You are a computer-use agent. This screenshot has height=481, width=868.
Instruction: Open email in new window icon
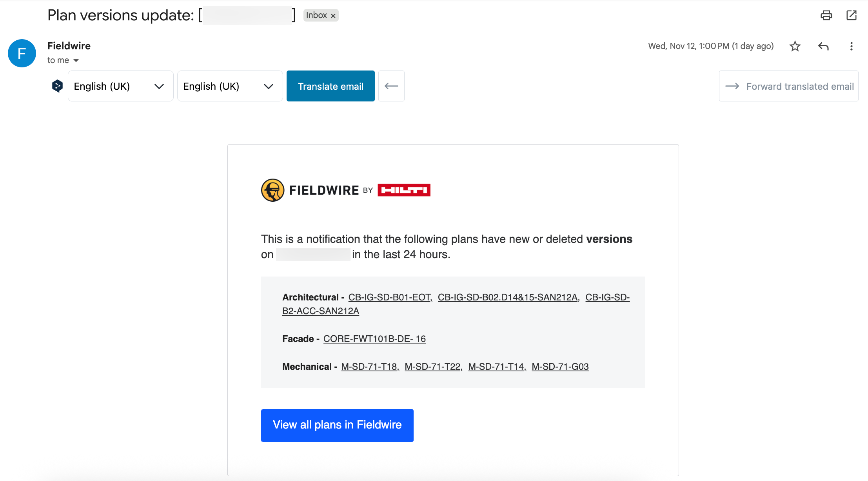tap(851, 15)
